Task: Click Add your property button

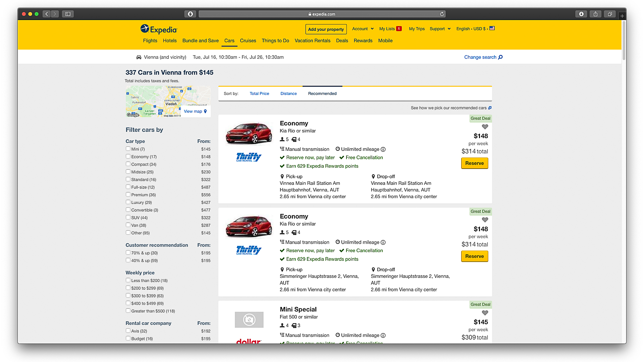Action: (326, 29)
